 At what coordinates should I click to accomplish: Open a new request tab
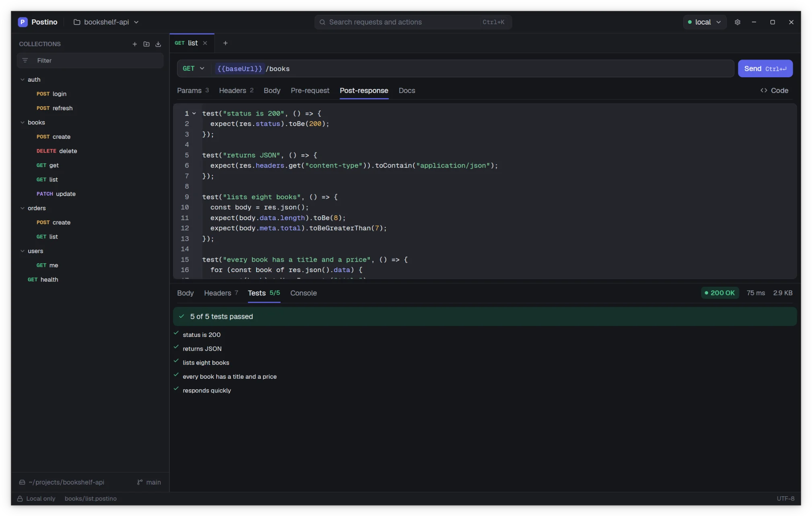(x=225, y=43)
